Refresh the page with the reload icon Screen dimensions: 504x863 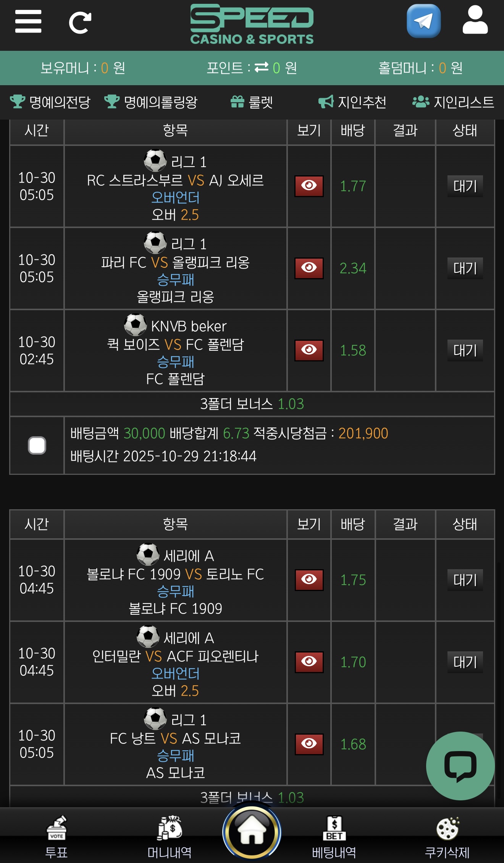coord(80,22)
